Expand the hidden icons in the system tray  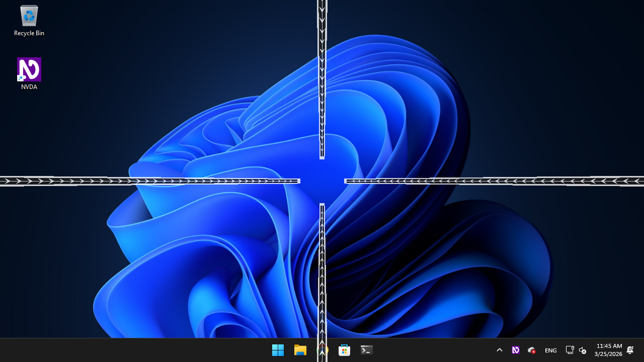500,350
